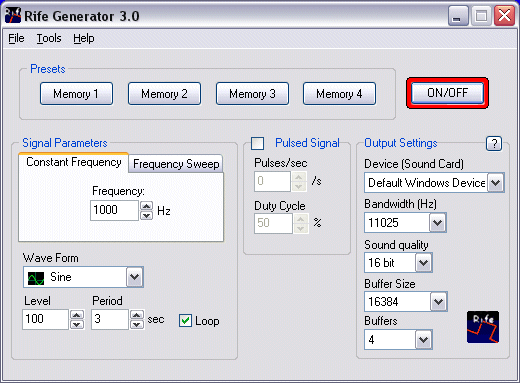The width and height of the screenshot is (520, 383).
Task: Decrease Period with the down spinner
Action: 137,324
